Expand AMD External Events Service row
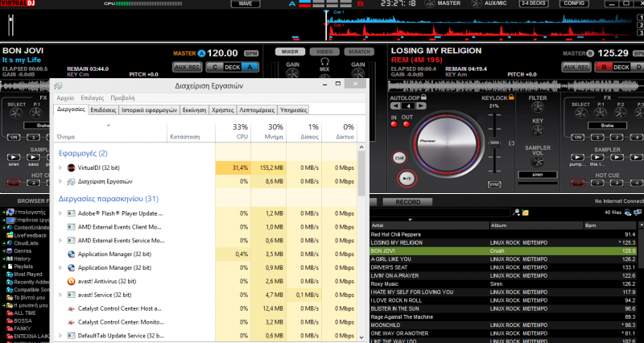The height and width of the screenshot is (343, 644). click(60, 241)
